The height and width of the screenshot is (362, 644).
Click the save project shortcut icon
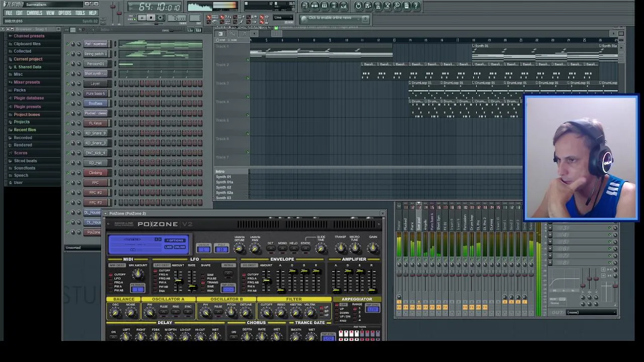coord(368,6)
